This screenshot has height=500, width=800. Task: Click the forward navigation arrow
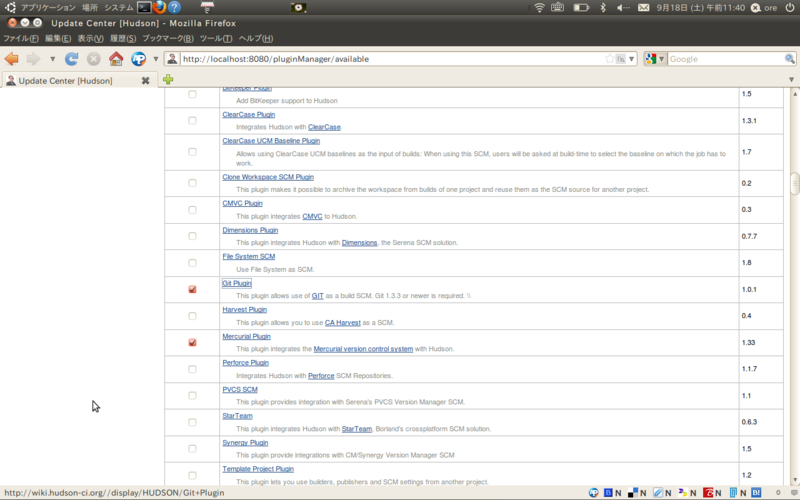click(33, 59)
